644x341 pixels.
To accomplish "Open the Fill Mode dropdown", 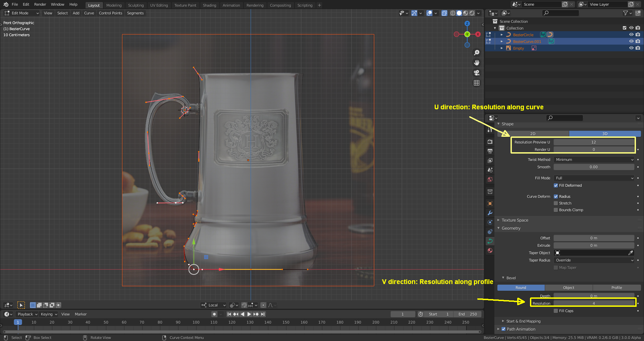I will click(594, 178).
